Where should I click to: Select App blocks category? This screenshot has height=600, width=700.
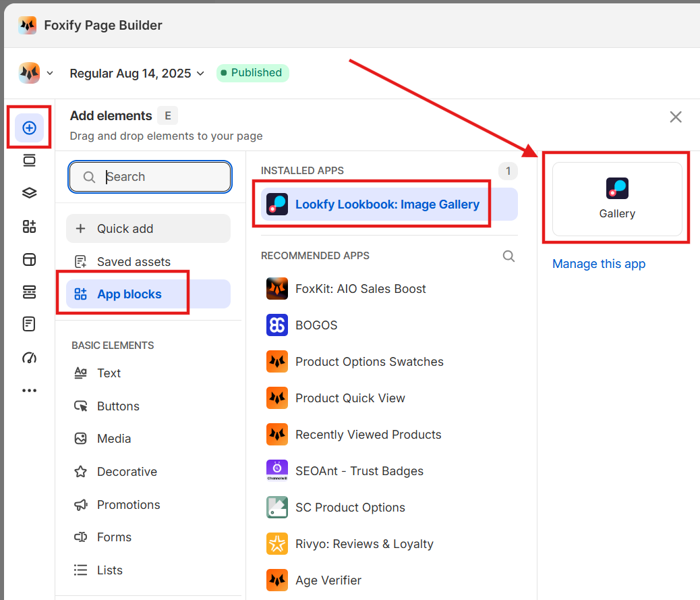[x=148, y=294]
